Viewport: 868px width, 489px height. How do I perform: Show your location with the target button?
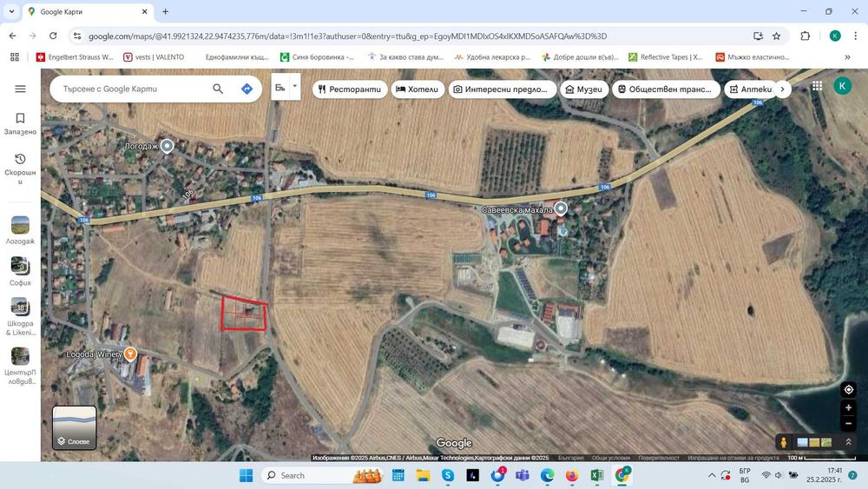[848, 390]
